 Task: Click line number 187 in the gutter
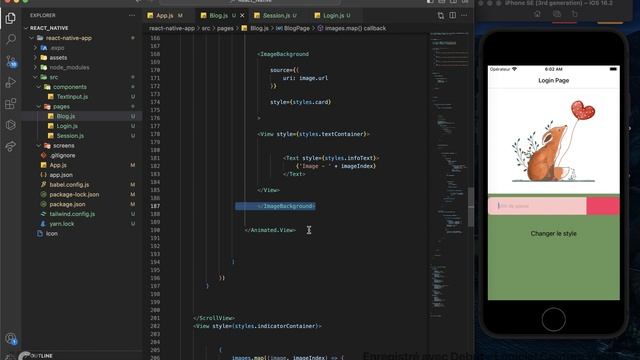click(155, 206)
